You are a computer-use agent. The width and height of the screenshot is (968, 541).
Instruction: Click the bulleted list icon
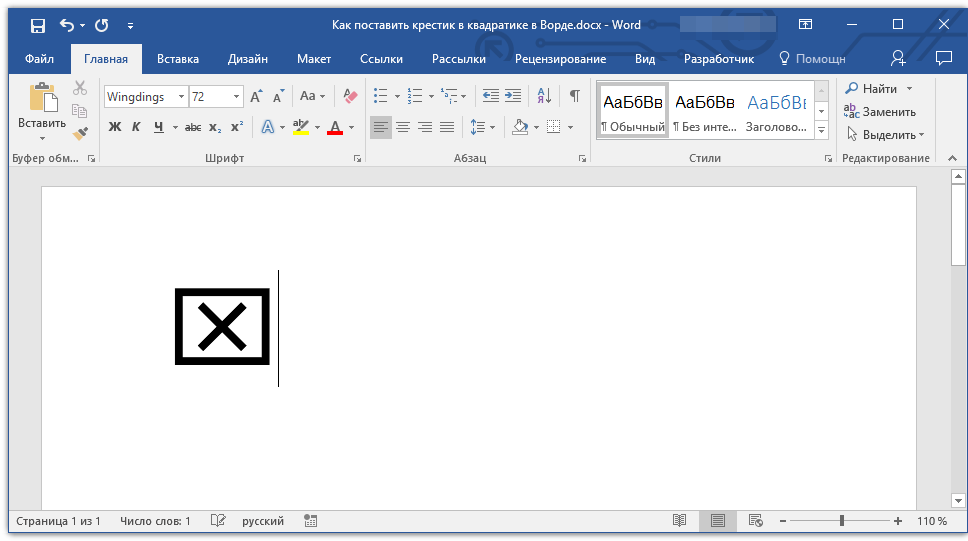pyautogui.click(x=380, y=97)
